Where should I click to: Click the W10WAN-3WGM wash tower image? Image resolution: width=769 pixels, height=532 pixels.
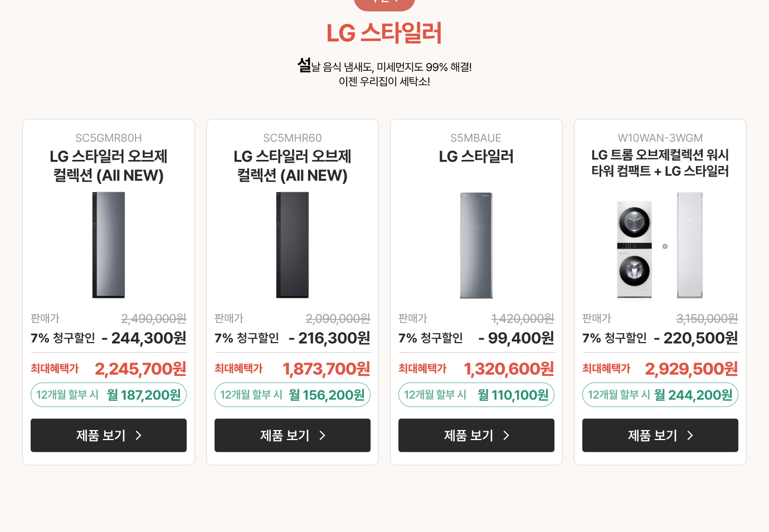click(660, 245)
